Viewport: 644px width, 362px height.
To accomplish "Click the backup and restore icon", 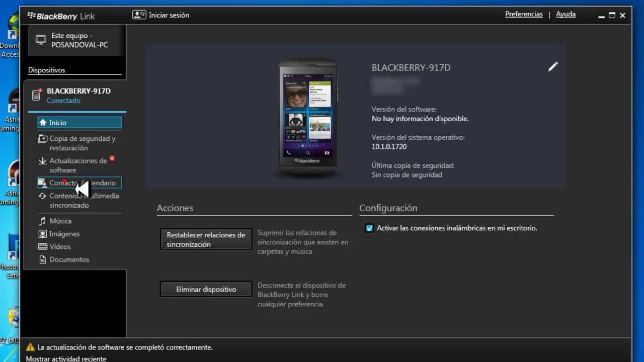I will (43, 138).
